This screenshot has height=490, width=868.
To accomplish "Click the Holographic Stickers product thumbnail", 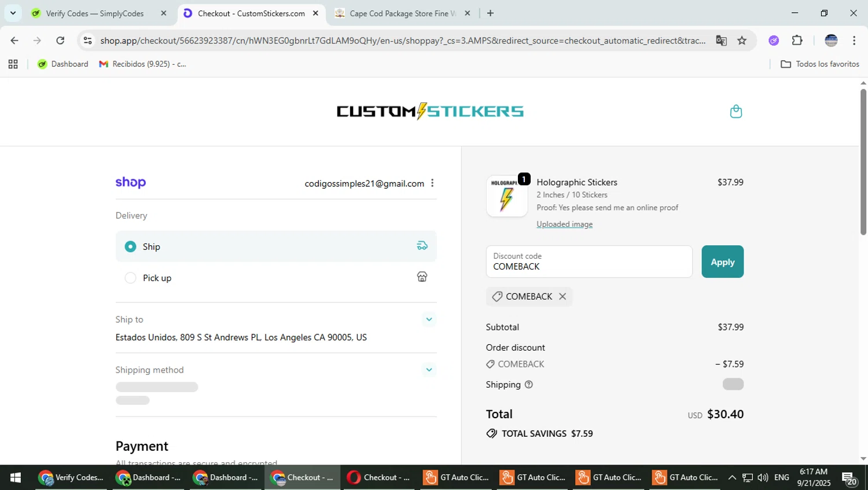I will [507, 196].
